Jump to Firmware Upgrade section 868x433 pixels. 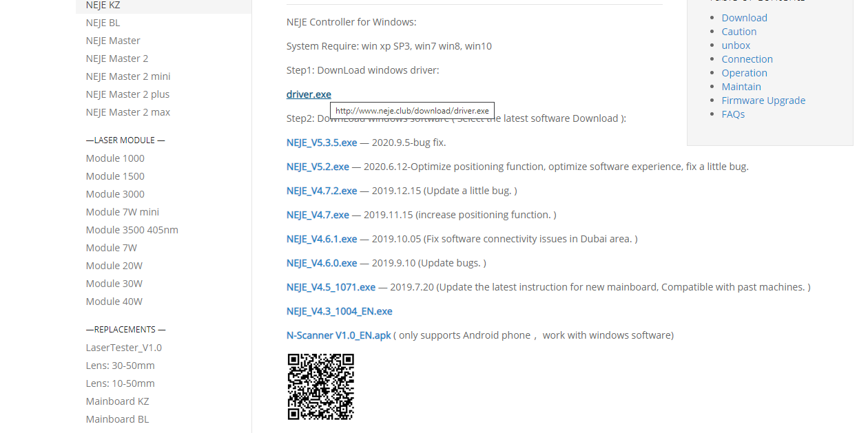pos(763,101)
